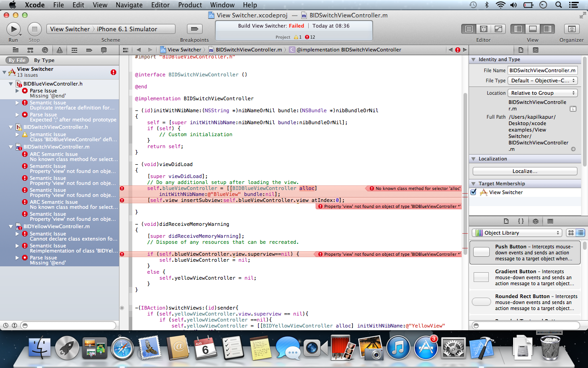The image size is (588, 368).
Task: Collapse BIDYellowViewController.m issue group
Action: [11, 226]
